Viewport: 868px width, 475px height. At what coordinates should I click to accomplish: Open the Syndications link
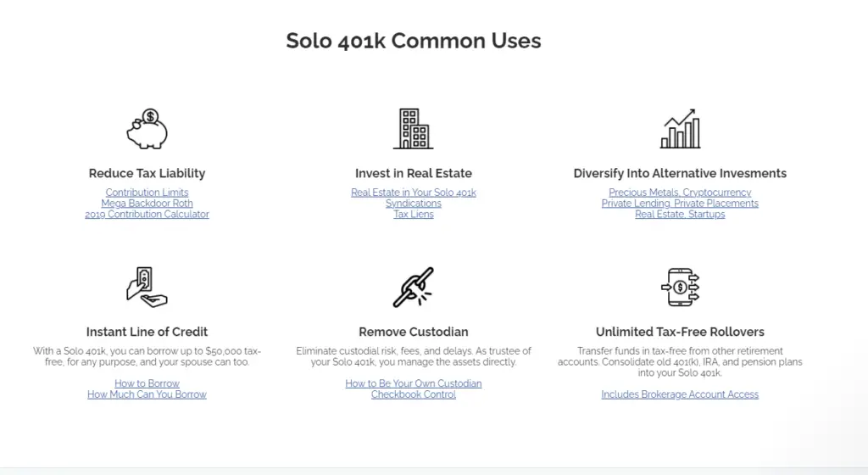pyautogui.click(x=414, y=204)
